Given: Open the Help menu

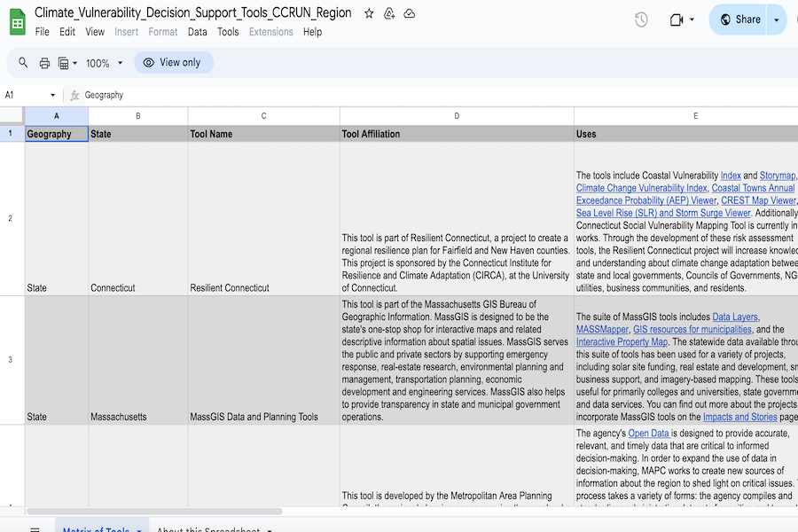Looking at the screenshot, I should click(x=312, y=32).
